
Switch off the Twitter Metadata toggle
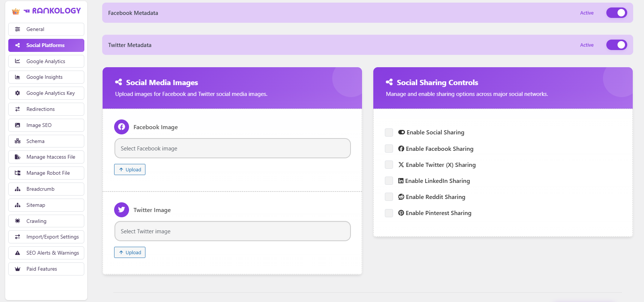coord(616,45)
